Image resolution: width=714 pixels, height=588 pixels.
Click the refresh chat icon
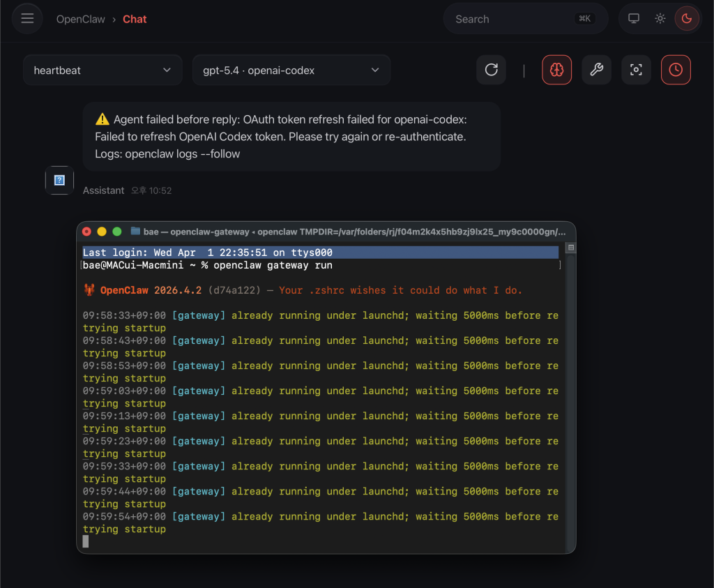tap(491, 70)
